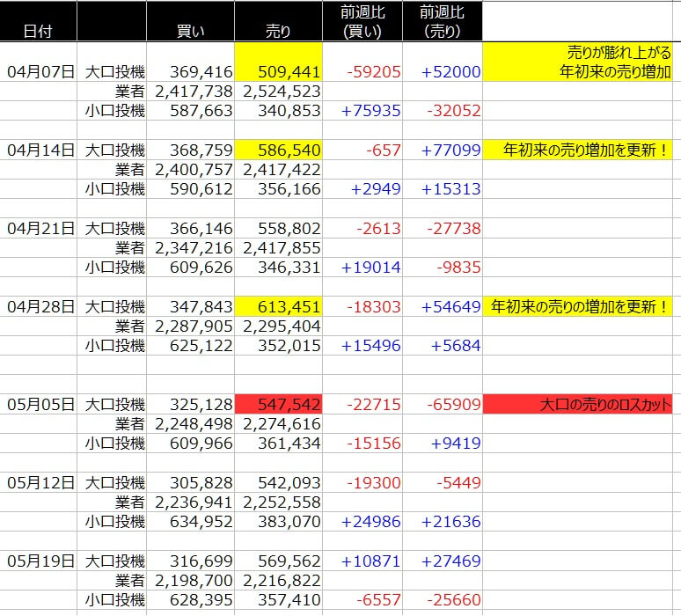Select the cell 2,417,738
The height and width of the screenshot is (616, 681).
coord(191,92)
